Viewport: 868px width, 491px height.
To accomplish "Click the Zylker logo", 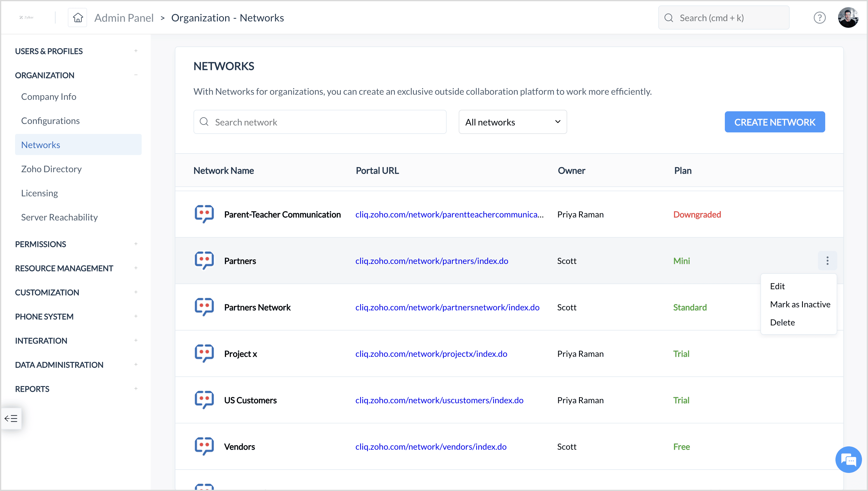I will [x=26, y=17].
